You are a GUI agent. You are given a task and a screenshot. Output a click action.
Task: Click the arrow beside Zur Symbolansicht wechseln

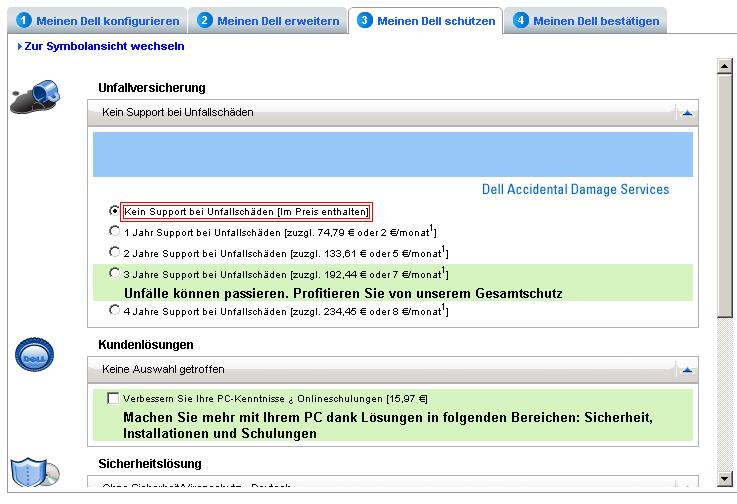point(20,47)
